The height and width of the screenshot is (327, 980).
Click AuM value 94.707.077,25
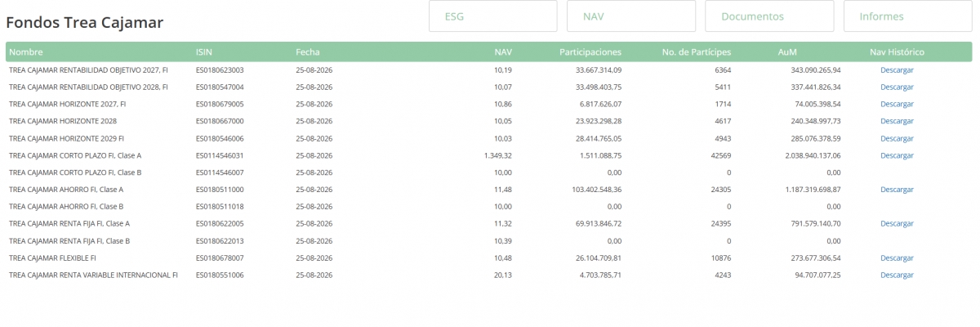(x=817, y=275)
